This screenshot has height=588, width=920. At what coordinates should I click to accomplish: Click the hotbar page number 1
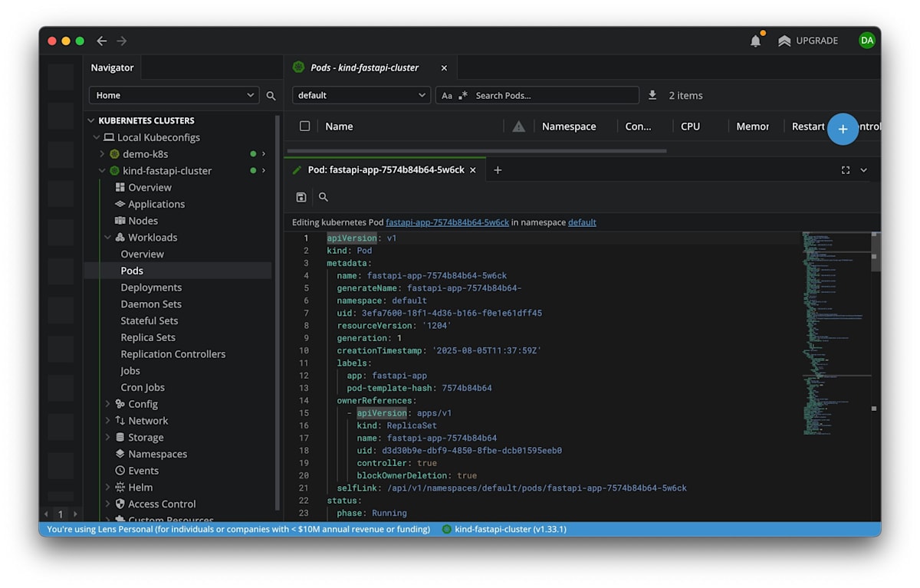point(61,514)
